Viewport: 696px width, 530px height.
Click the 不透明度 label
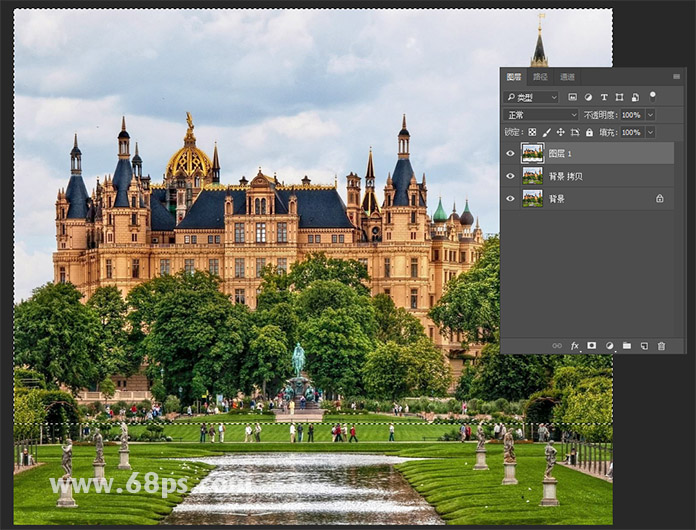click(601, 115)
